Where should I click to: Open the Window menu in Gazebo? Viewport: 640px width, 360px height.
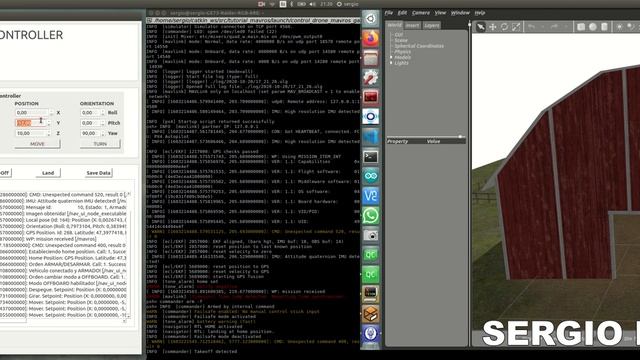coord(460,13)
